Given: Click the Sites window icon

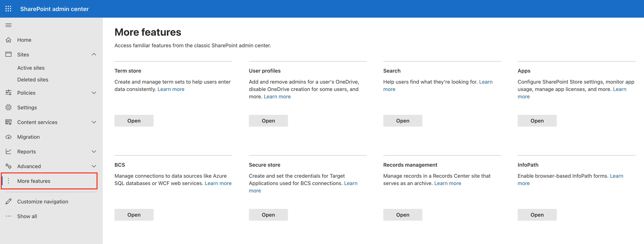Looking at the screenshot, I should point(8,54).
